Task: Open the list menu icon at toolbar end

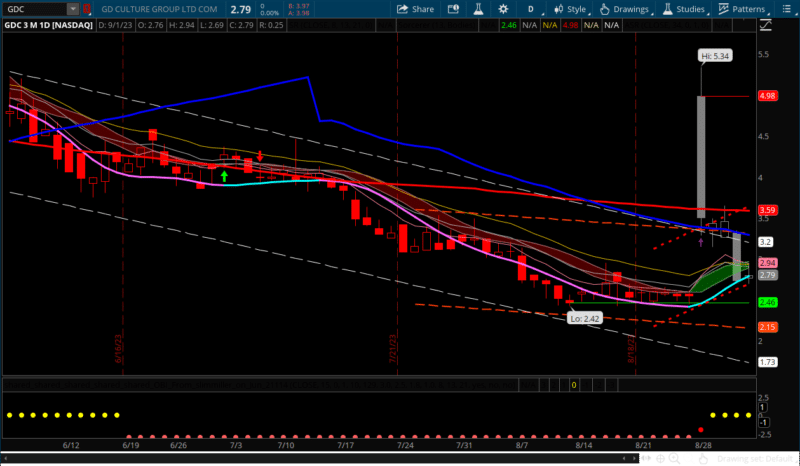Action: click(x=786, y=9)
